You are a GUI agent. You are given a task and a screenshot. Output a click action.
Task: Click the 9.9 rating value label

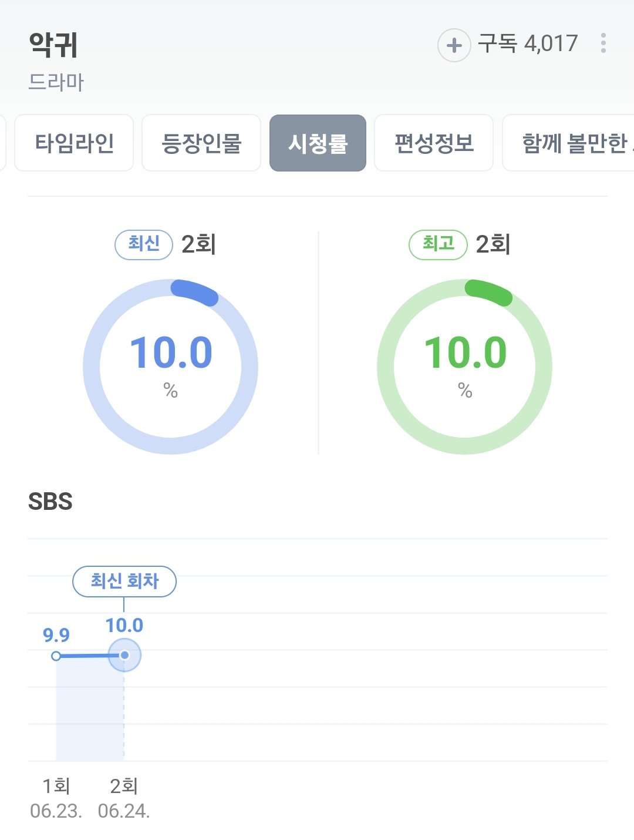(x=56, y=635)
